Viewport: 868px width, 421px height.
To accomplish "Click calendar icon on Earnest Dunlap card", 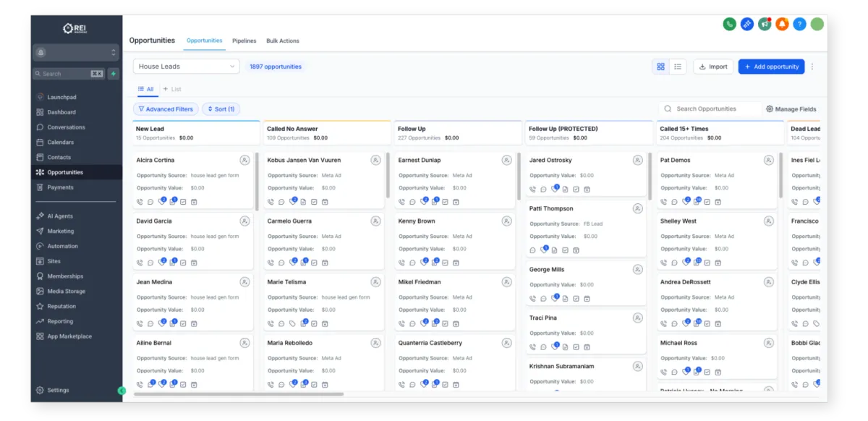I will click(x=456, y=202).
